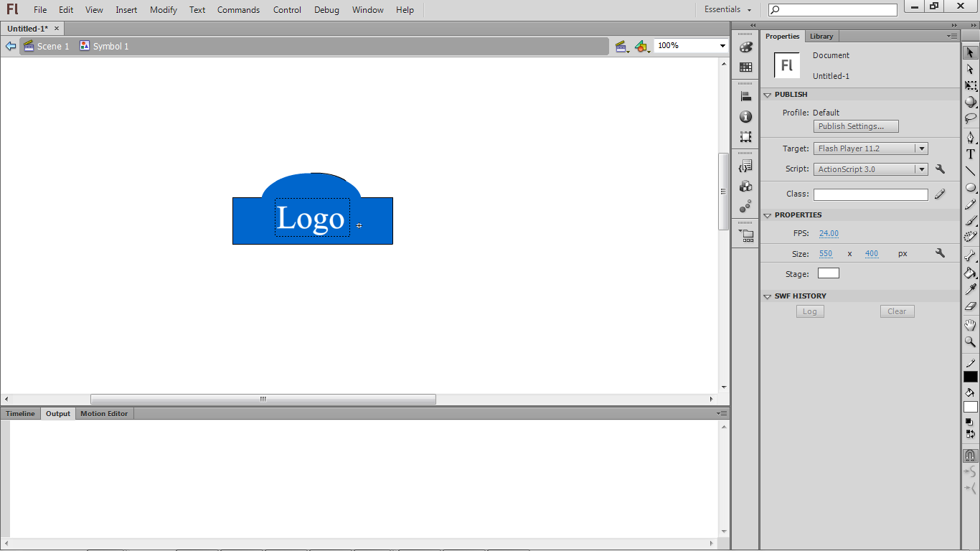
Task: Open the collapsed Color panel icon
Action: click(745, 47)
